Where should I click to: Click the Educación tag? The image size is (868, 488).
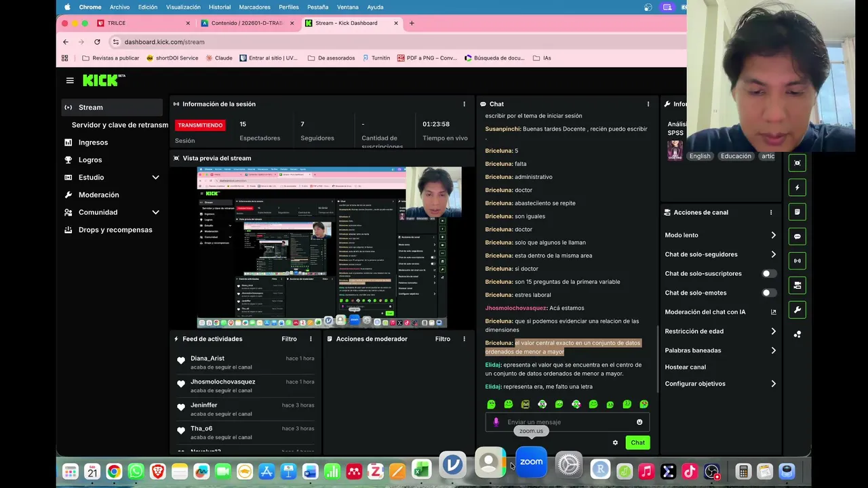coord(736,156)
